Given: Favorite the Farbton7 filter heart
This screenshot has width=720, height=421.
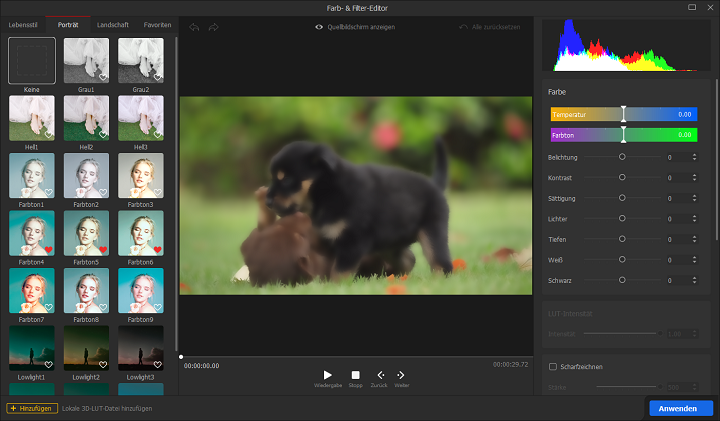Looking at the screenshot, I should pyautogui.click(x=49, y=307).
